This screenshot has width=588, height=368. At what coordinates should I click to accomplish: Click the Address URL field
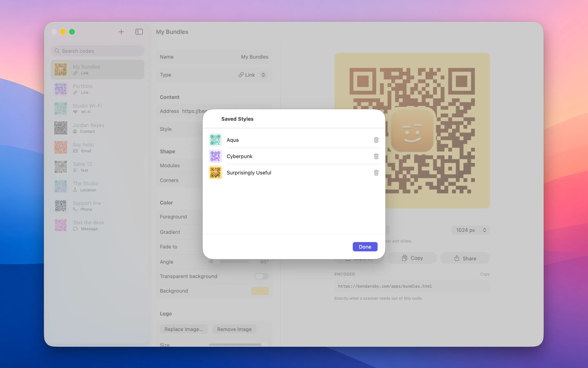(214, 111)
